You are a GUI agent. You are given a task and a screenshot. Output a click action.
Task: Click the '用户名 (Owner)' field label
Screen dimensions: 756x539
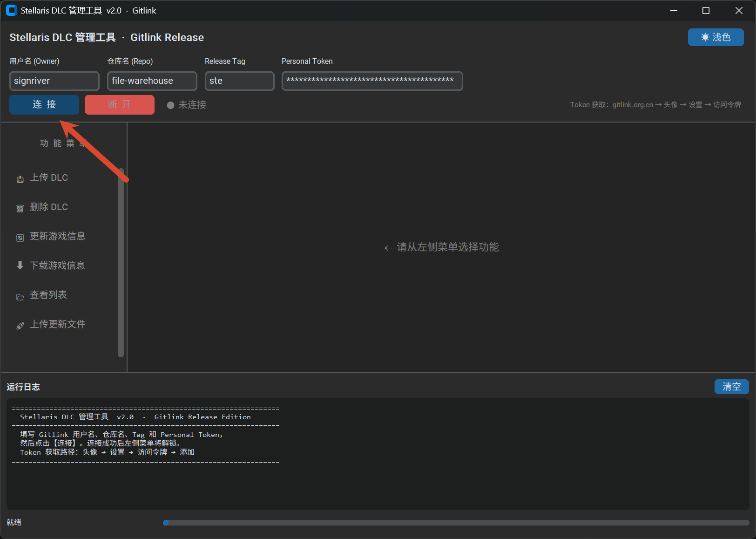click(x=34, y=61)
